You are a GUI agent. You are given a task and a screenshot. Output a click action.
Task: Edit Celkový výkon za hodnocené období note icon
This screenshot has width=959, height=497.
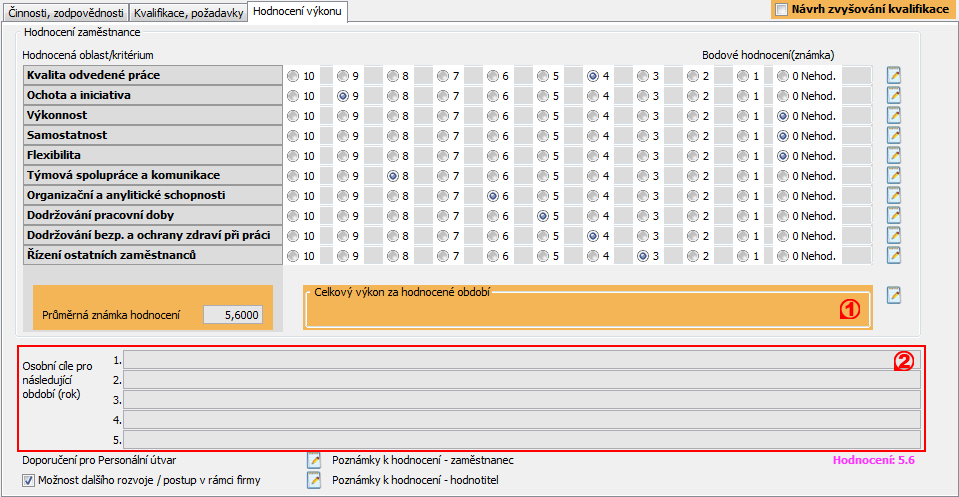tap(894, 294)
